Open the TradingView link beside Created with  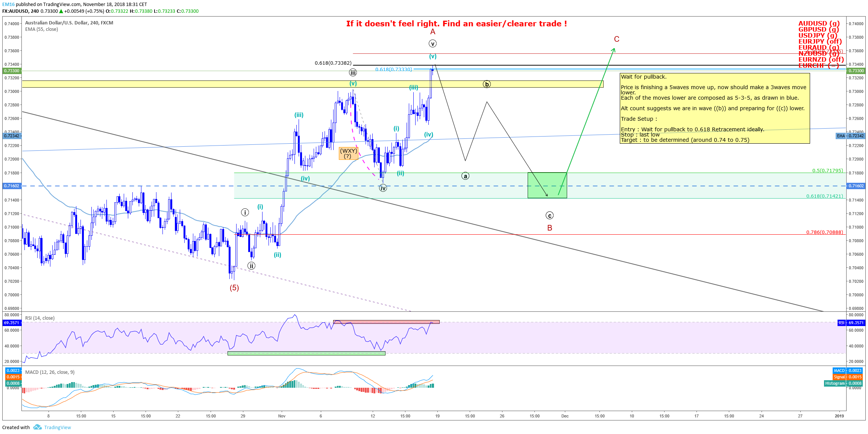tap(58, 427)
